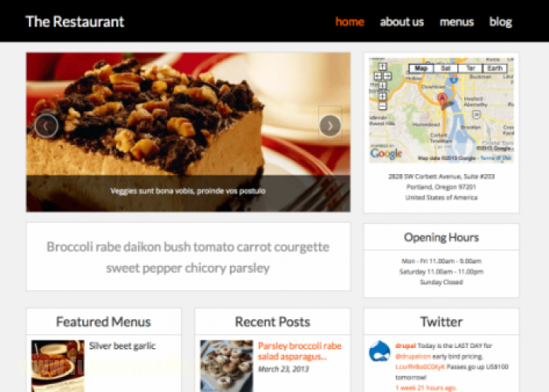Click the next slide arrow on slideshow
Image resolution: width=549 pixels, height=392 pixels.
(330, 125)
